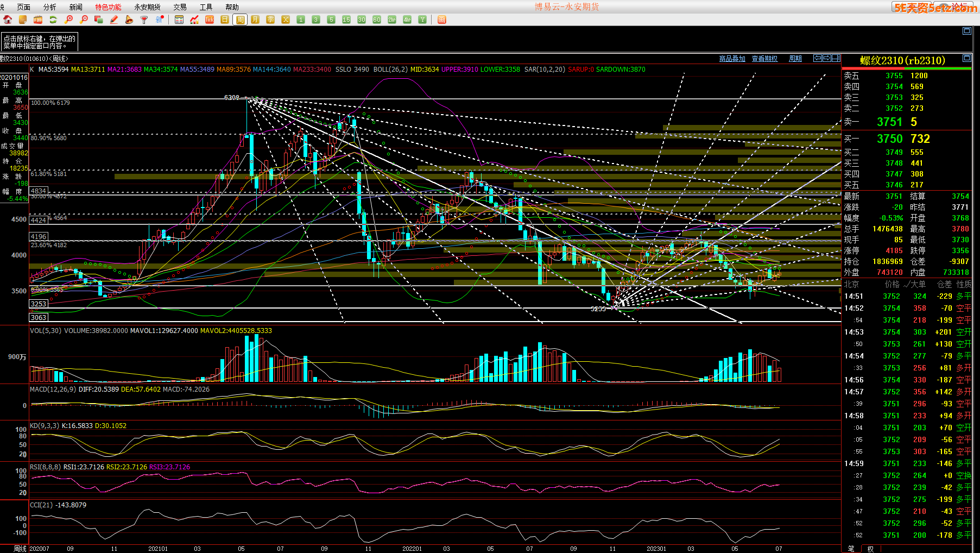Toggle the side panel layout icon
Screen dimensions: 980x553
pos(836,58)
